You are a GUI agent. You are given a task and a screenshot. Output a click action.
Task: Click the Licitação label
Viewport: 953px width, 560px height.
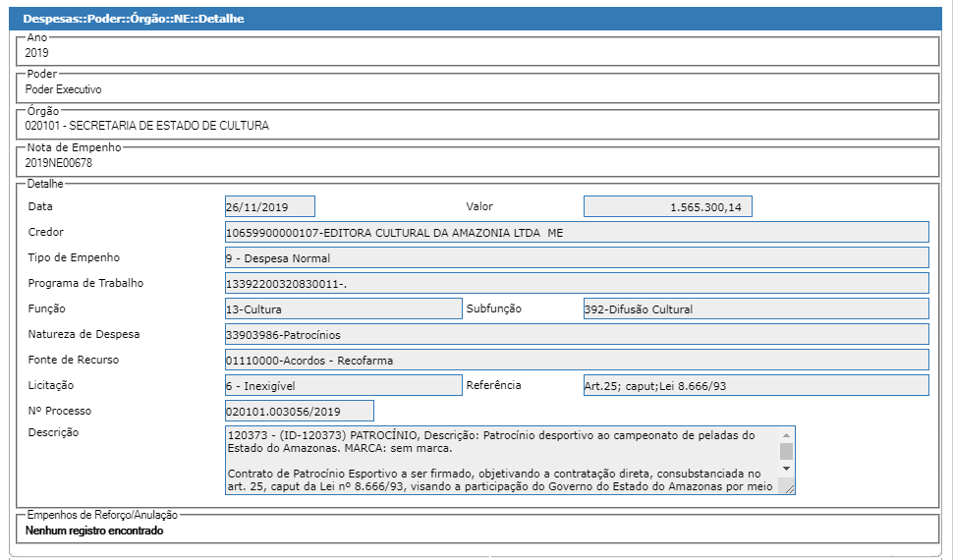point(51,385)
